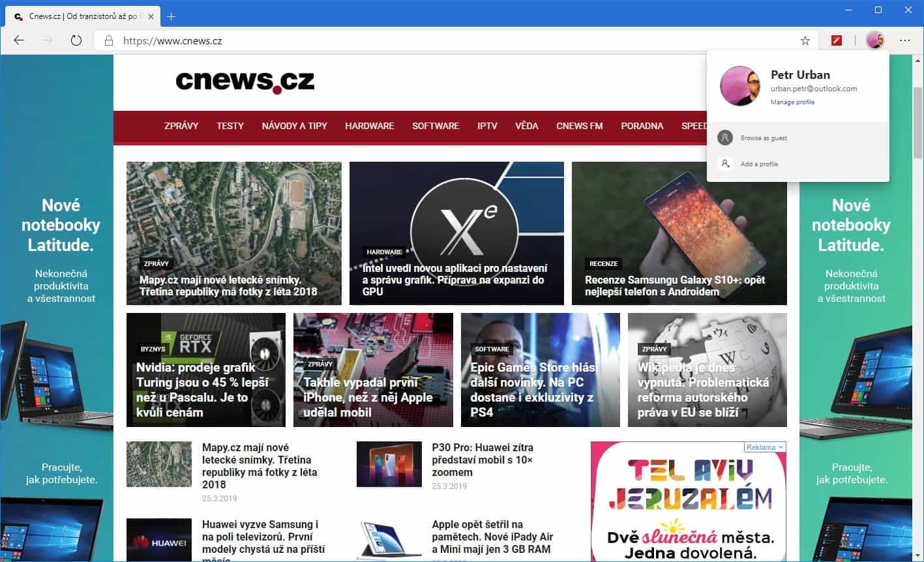Open the TESTY menu section
This screenshot has width=924, height=562.
click(230, 126)
